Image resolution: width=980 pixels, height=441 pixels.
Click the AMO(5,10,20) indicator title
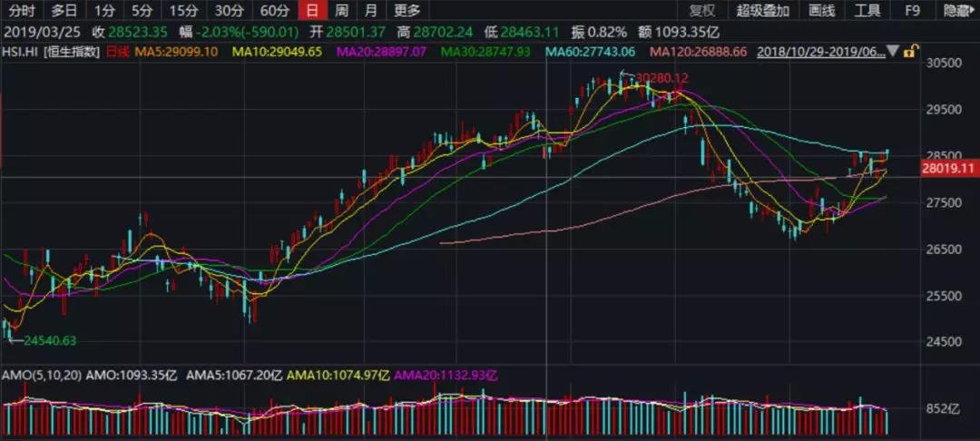(41, 376)
